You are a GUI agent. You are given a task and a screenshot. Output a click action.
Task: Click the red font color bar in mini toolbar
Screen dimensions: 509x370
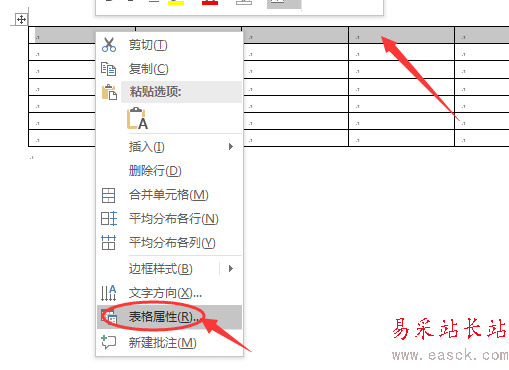210,3
